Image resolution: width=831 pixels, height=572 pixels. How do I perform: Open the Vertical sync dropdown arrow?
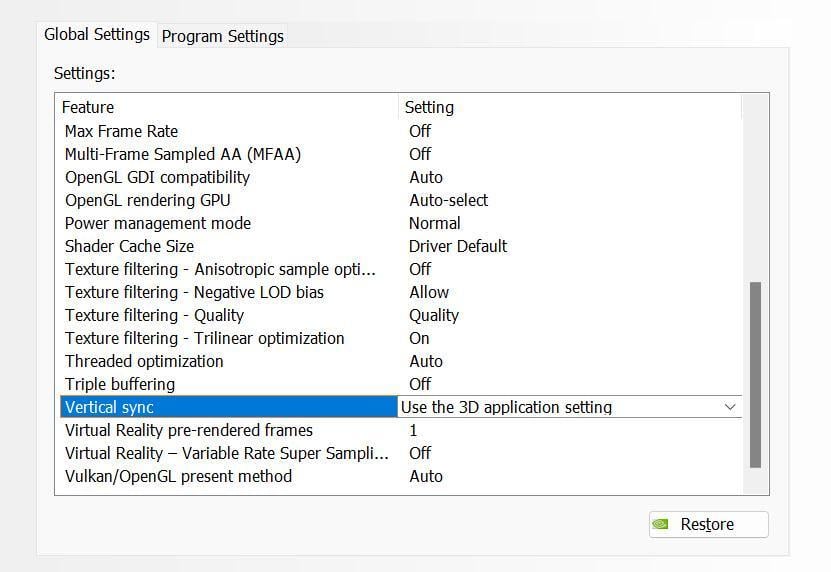[x=730, y=407]
